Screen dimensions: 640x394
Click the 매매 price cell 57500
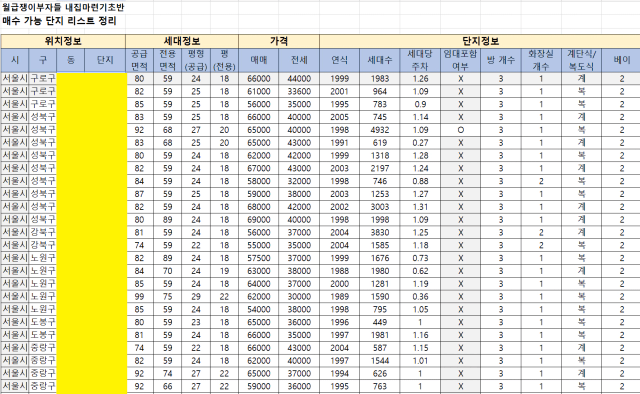tap(259, 258)
